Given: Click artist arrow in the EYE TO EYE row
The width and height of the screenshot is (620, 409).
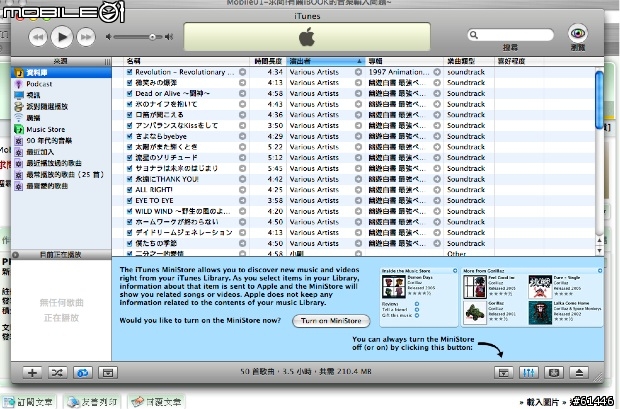Looking at the screenshot, I should coord(358,200).
